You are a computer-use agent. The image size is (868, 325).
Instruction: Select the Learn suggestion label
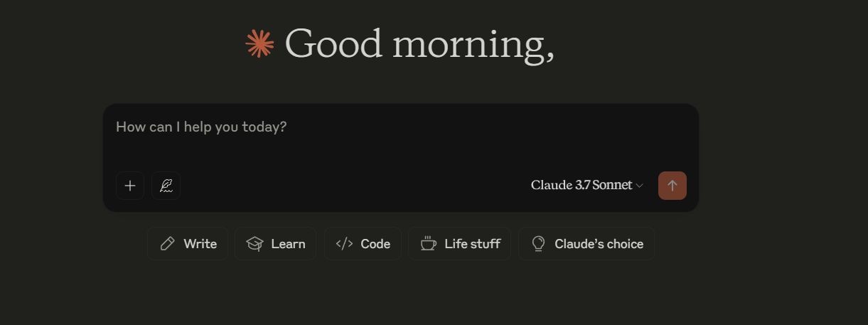click(288, 244)
